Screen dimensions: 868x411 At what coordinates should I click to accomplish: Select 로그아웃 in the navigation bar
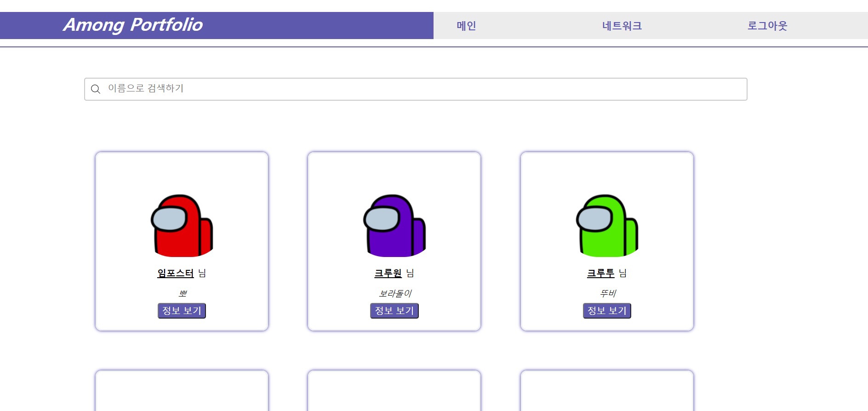(767, 26)
